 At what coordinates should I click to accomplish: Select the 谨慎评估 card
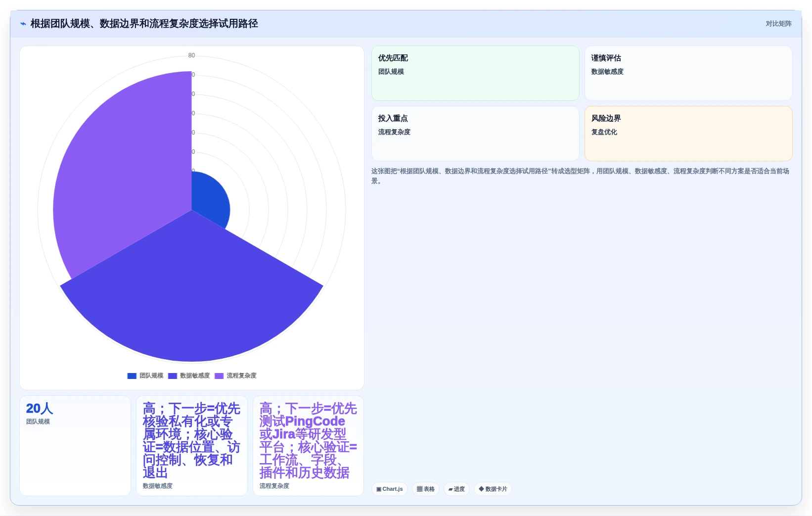coord(688,73)
